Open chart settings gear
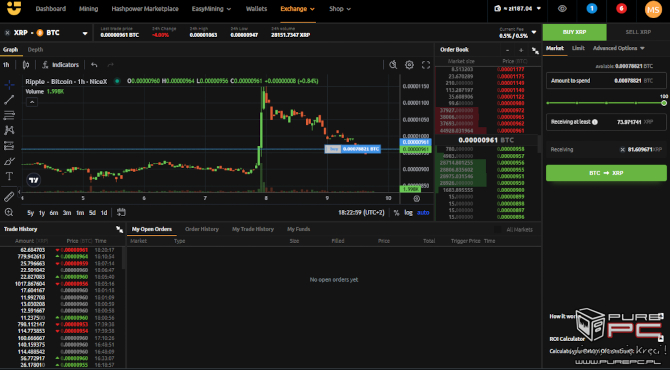Screen dimensions: 670x370 409,65
